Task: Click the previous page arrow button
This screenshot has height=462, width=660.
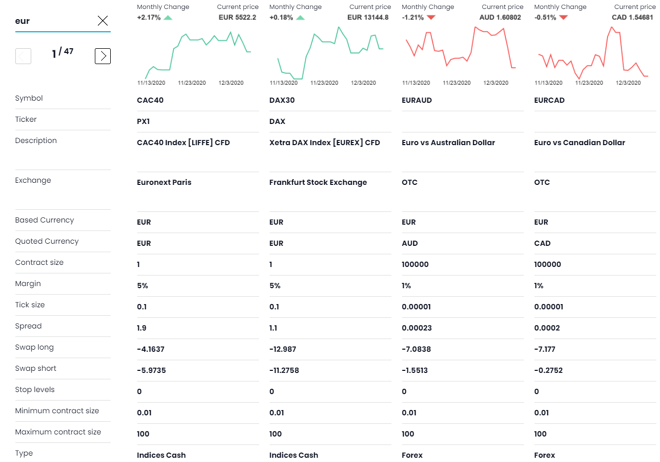Action: pyautogui.click(x=23, y=56)
